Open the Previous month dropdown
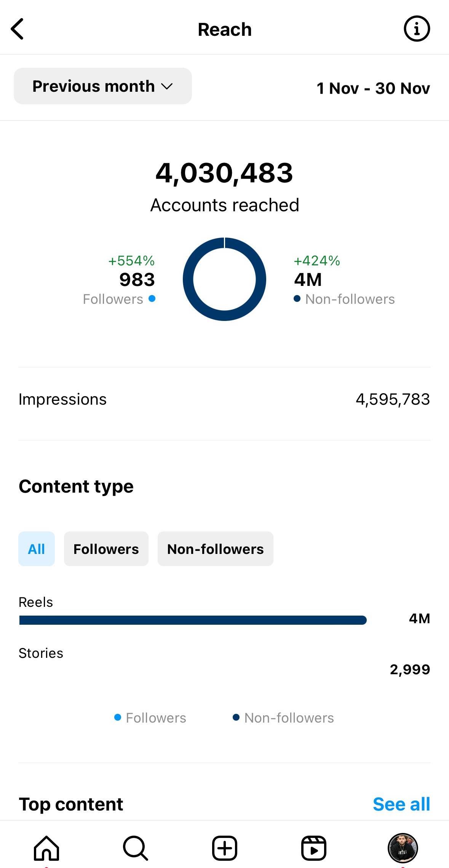449x868 pixels. click(x=102, y=86)
